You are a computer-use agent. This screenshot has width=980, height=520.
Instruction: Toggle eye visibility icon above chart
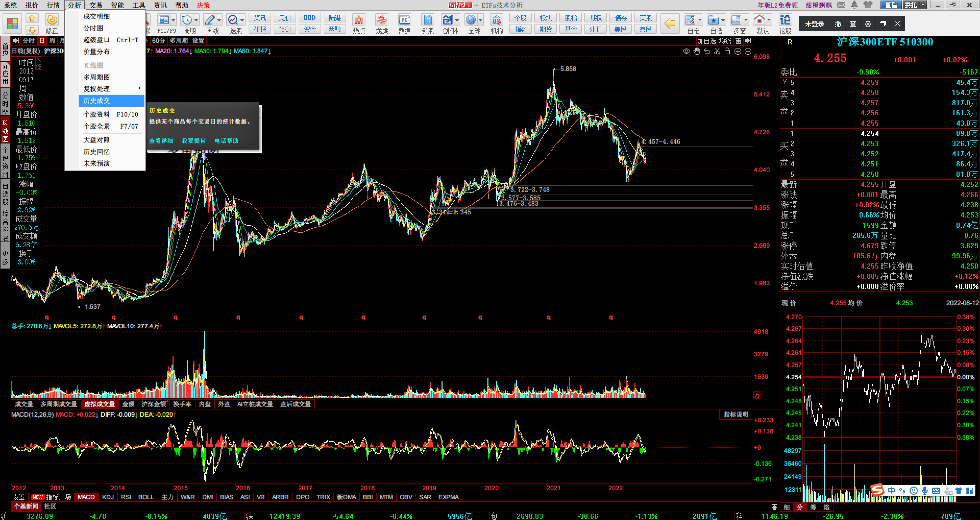tap(686, 51)
